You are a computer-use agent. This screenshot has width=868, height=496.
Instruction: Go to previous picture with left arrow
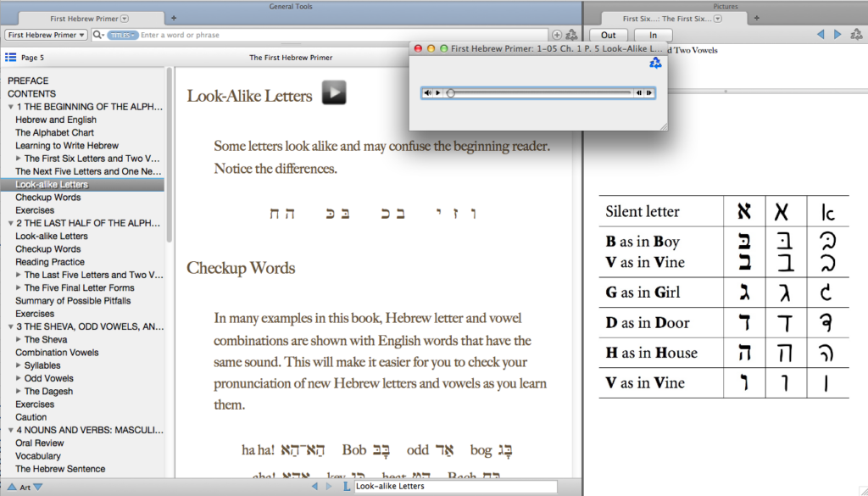(x=820, y=35)
